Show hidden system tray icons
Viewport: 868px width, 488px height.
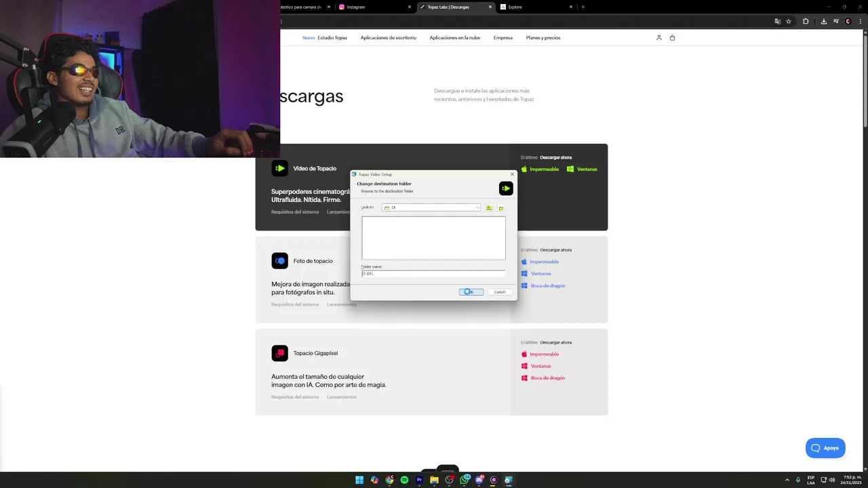(787, 480)
